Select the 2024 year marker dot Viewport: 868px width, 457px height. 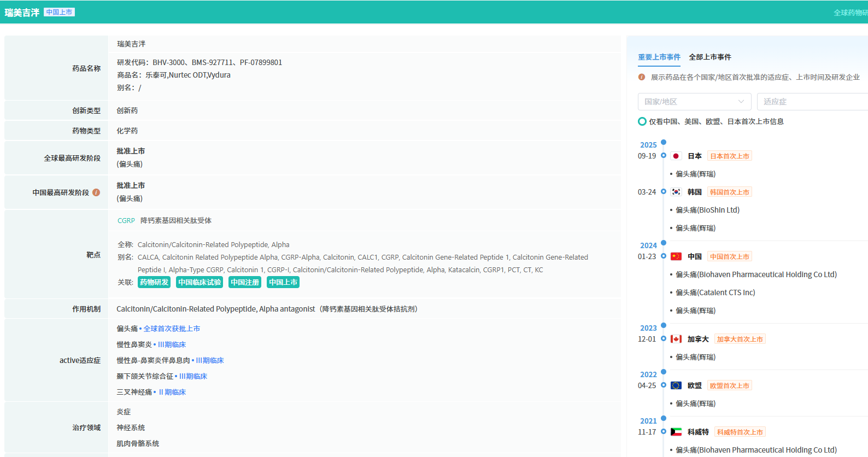(664, 243)
